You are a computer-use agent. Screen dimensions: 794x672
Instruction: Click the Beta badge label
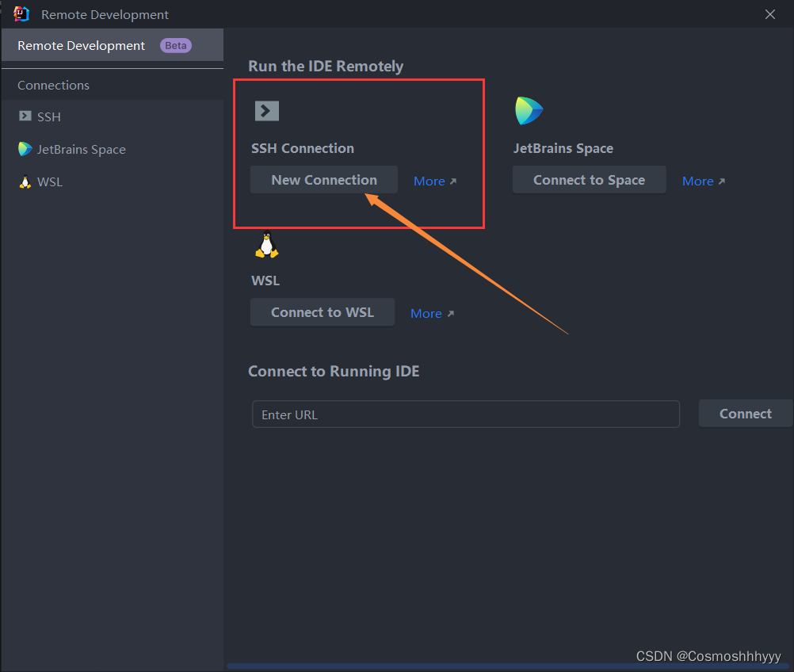click(176, 46)
